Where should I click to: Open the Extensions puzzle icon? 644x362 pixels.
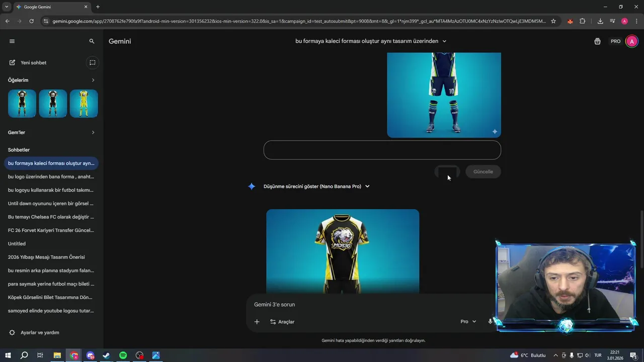click(x=583, y=21)
